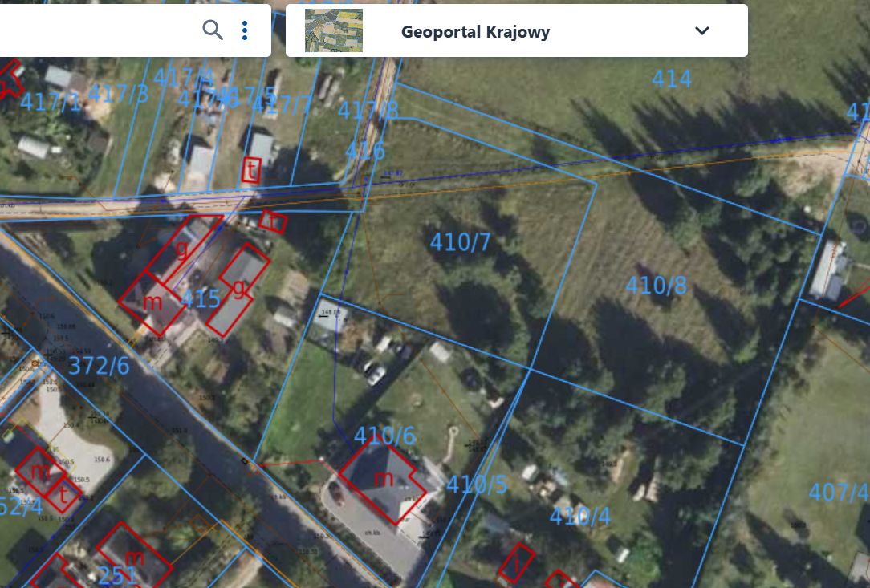The width and height of the screenshot is (870, 588).
Task: Select parcel label 410/5
Action: pyautogui.click(x=477, y=485)
